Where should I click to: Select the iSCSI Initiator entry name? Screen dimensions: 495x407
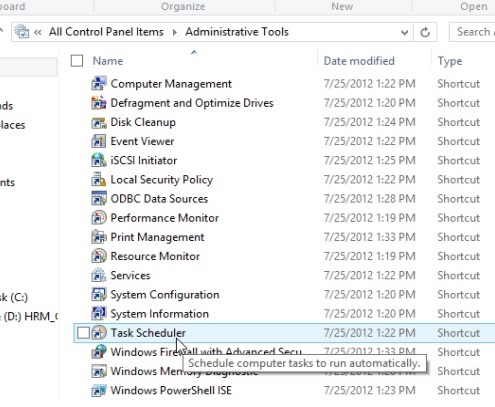coord(144,161)
